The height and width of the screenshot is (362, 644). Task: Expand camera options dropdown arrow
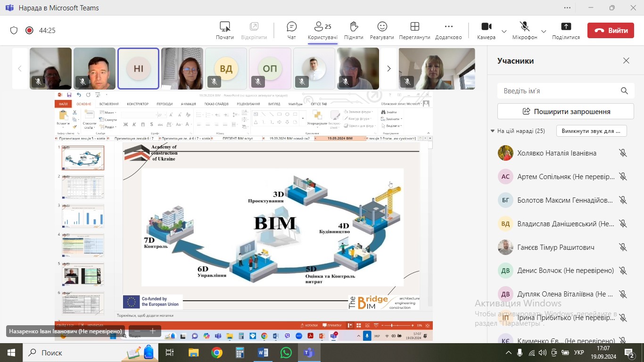tap(504, 32)
